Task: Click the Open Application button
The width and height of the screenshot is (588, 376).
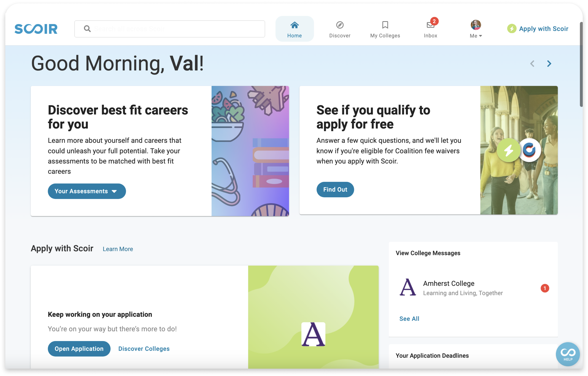Action: click(79, 349)
